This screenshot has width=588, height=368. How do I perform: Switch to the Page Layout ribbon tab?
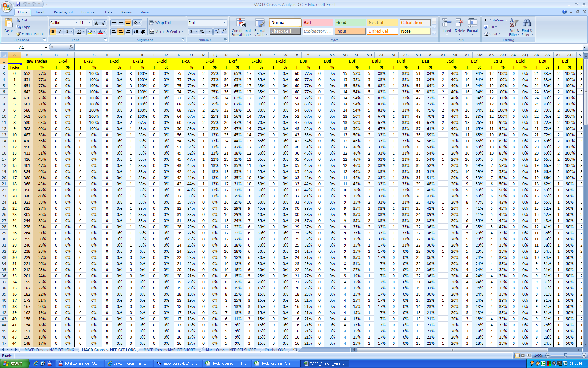click(63, 12)
